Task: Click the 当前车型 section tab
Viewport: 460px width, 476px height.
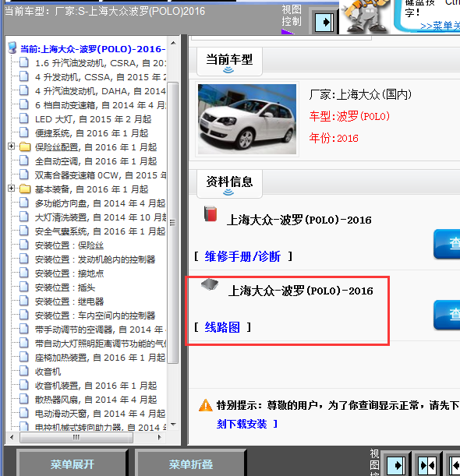Action: tap(229, 62)
